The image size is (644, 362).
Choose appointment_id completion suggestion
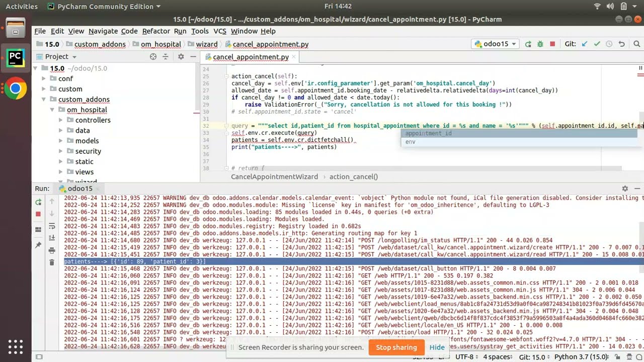point(522,133)
